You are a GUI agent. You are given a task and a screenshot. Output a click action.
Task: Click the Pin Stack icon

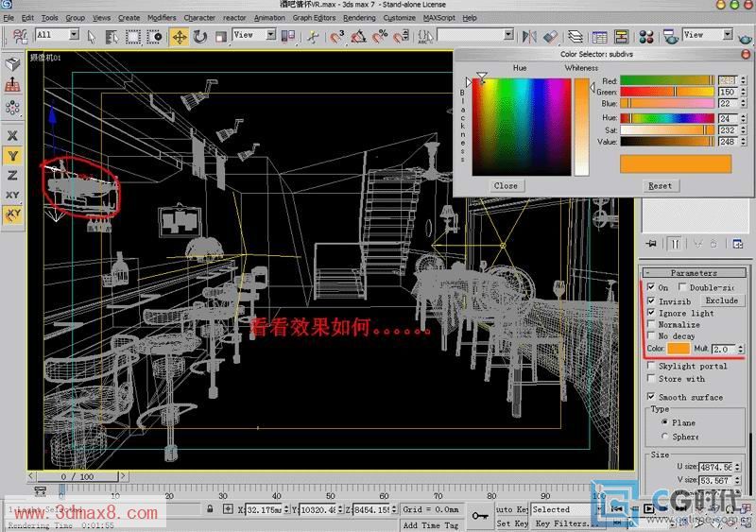pyautogui.click(x=651, y=244)
